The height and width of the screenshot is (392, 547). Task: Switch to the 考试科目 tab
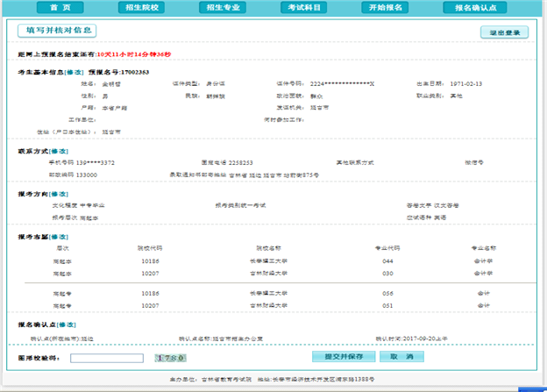click(x=304, y=7)
